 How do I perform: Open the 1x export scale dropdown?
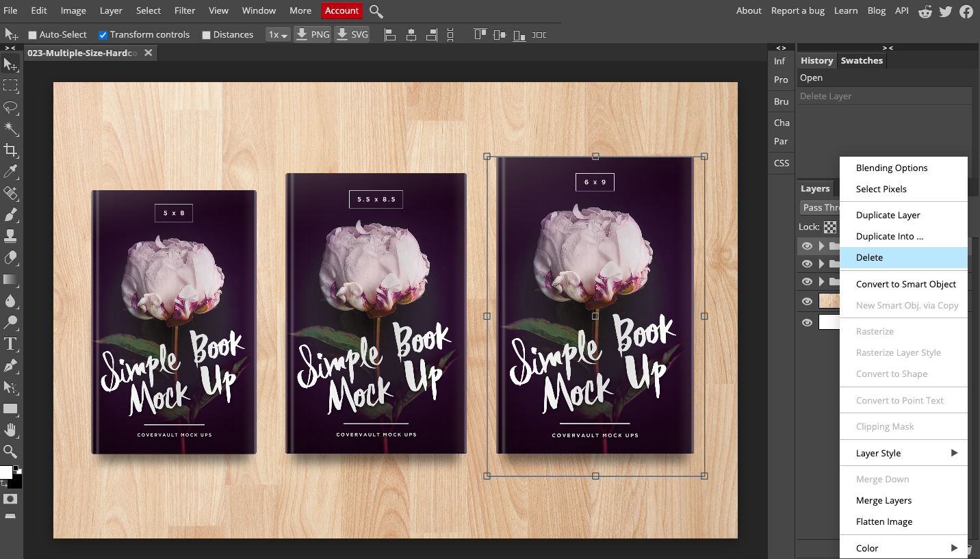pyautogui.click(x=278, y=35)
